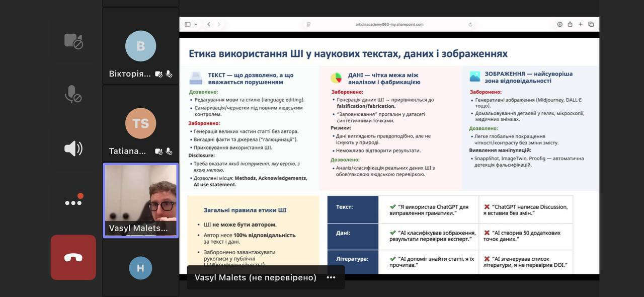Open a new tab with plus icon
The height and width of the screenshot is (297, 644).
pos(581,24)
